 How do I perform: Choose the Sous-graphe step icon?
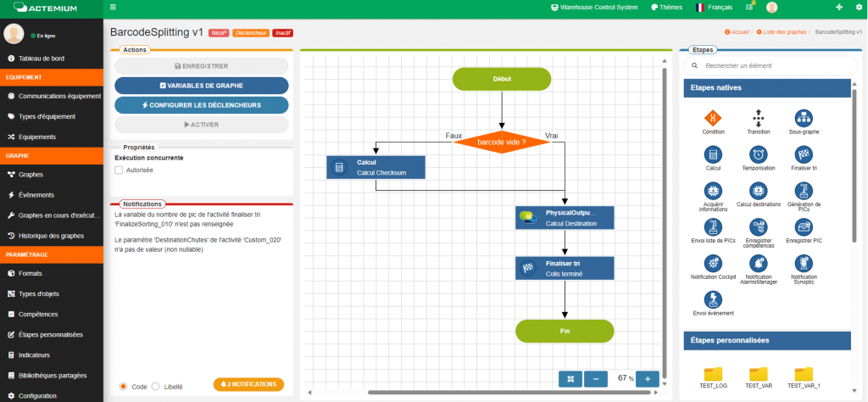click(x=802, y=118)
